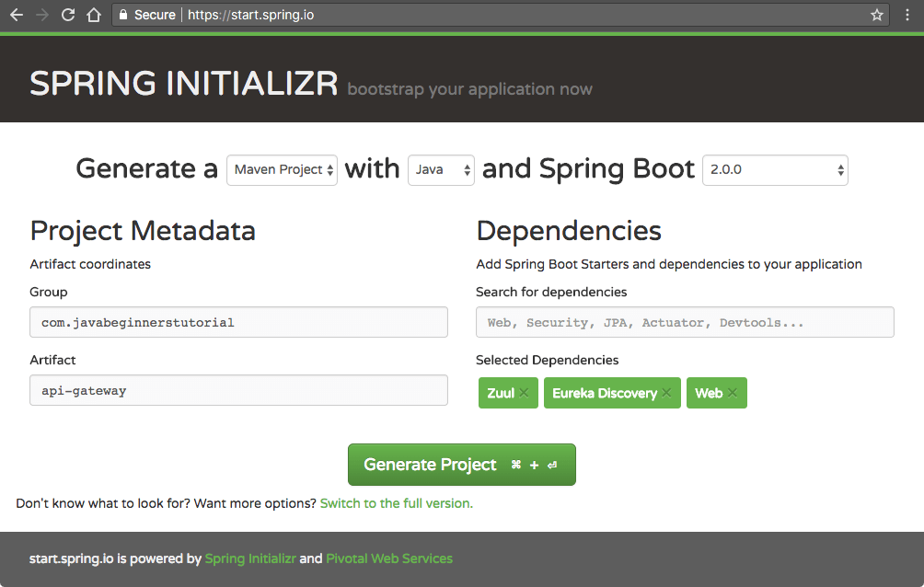
Task: Follow 'Switch to the full version' link
Action: point(396,503)
